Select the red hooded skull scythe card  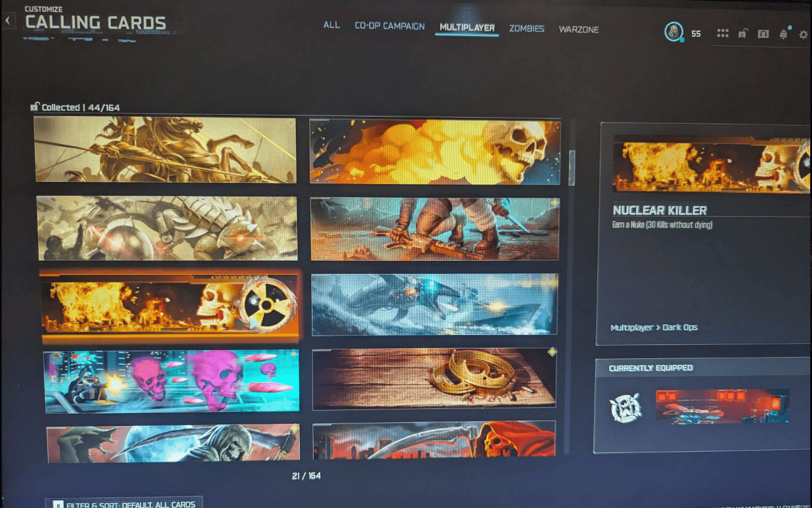(434, 439)
